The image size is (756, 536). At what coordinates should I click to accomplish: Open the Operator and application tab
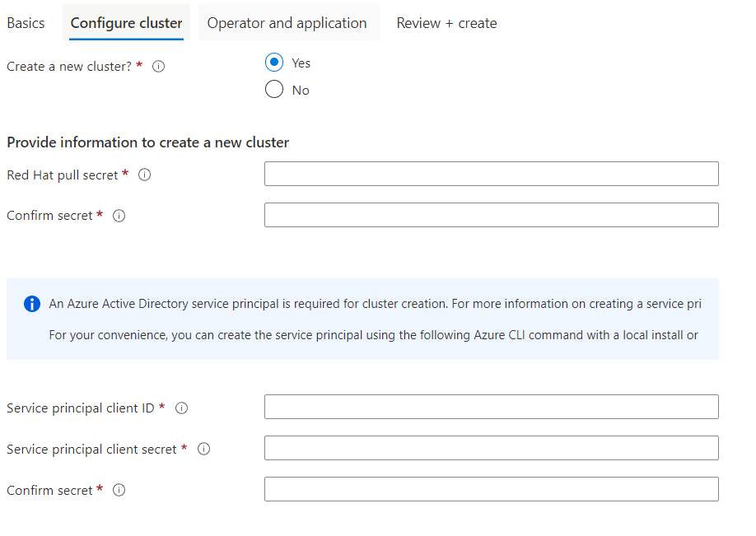click(x=288, y=22)
